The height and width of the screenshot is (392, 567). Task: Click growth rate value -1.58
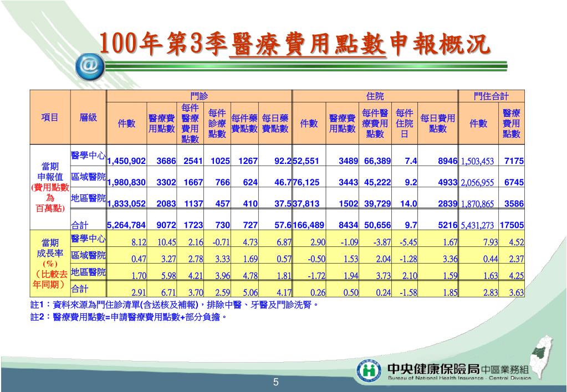[408, 293]
